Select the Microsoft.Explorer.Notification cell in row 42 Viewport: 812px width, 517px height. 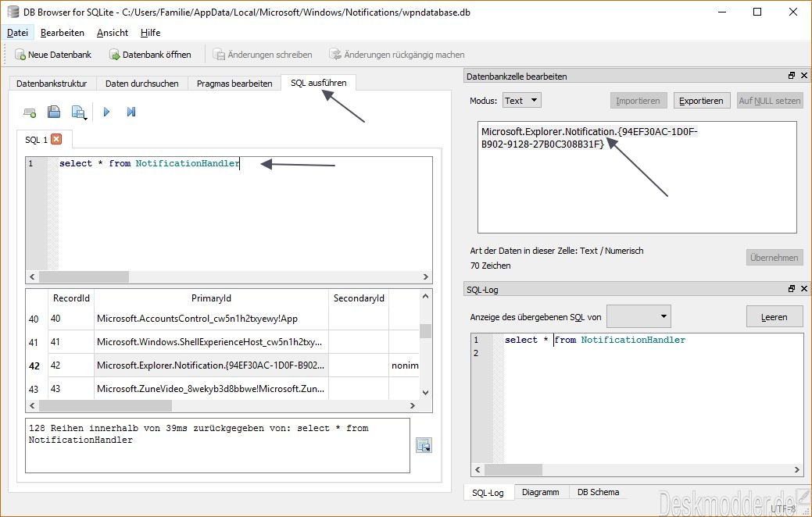[211, 365]
